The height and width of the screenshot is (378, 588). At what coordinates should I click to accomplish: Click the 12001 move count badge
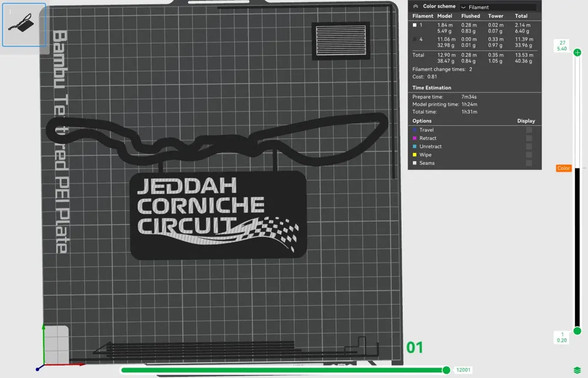(463, 370)
